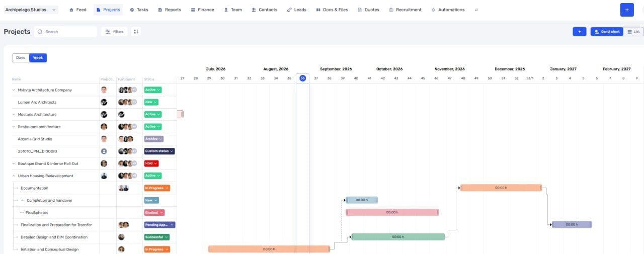This screenshot has width=644, height=254.
Task: Click the blue plus button in top bar
Action: click(x=627, y=10)
